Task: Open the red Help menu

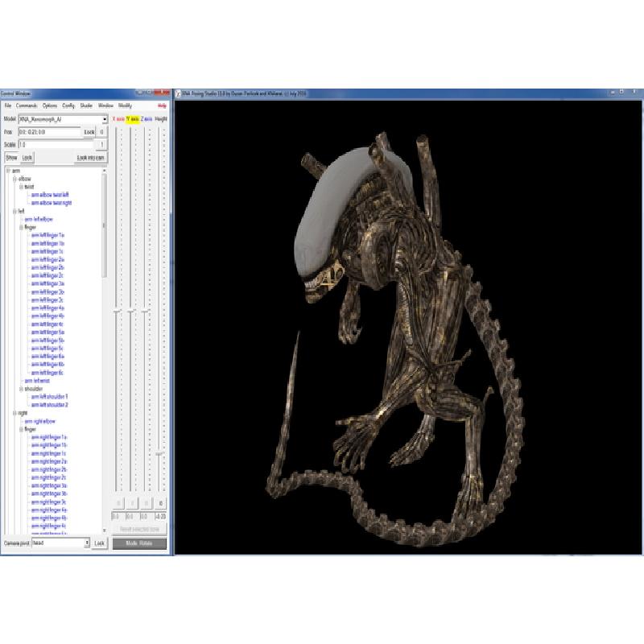Action: [x=162, y=105]
